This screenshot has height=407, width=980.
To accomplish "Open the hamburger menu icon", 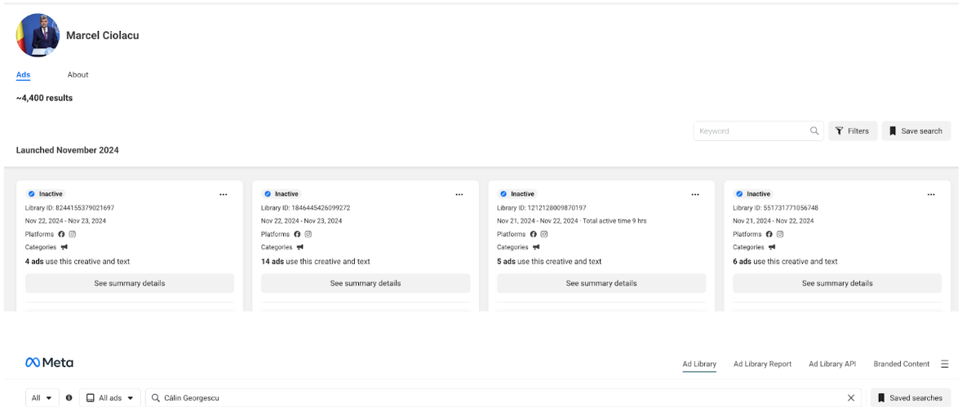I will [x=944, y=364].
